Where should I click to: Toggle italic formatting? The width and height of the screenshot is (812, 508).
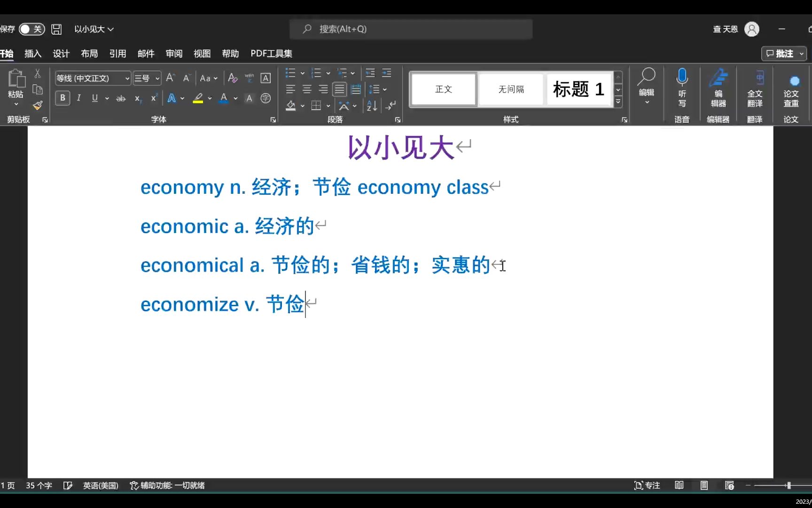pos(78,98)
